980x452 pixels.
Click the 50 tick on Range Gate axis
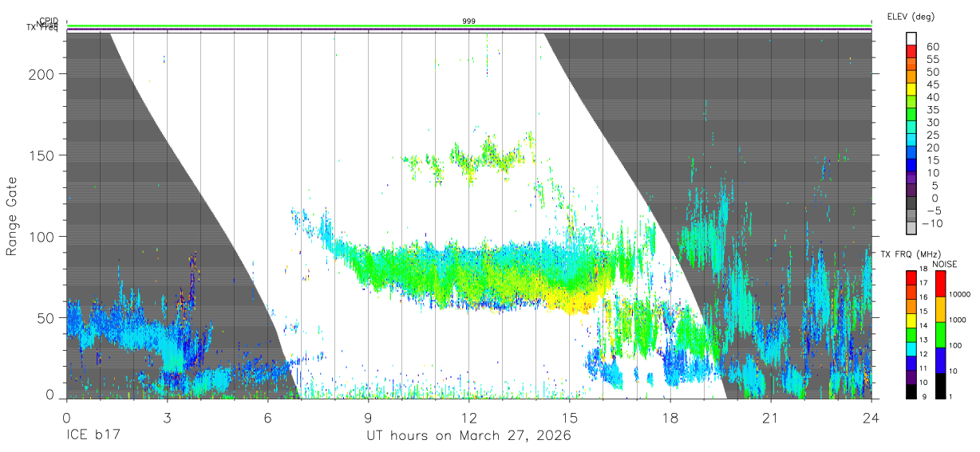[46, 318]
